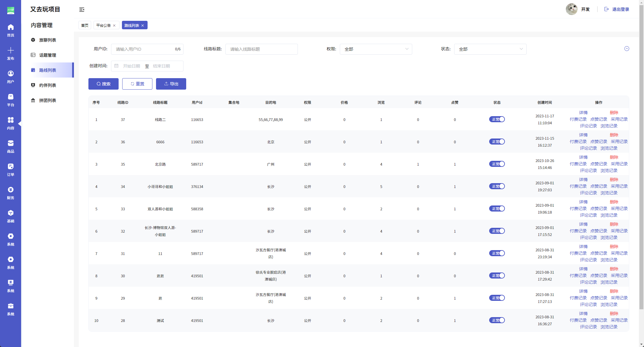Toggle status switch for 小哥哥和小姐姐 row
Image resolution: width=644 pixels, height=347 pixels.
tap(497, 186)
